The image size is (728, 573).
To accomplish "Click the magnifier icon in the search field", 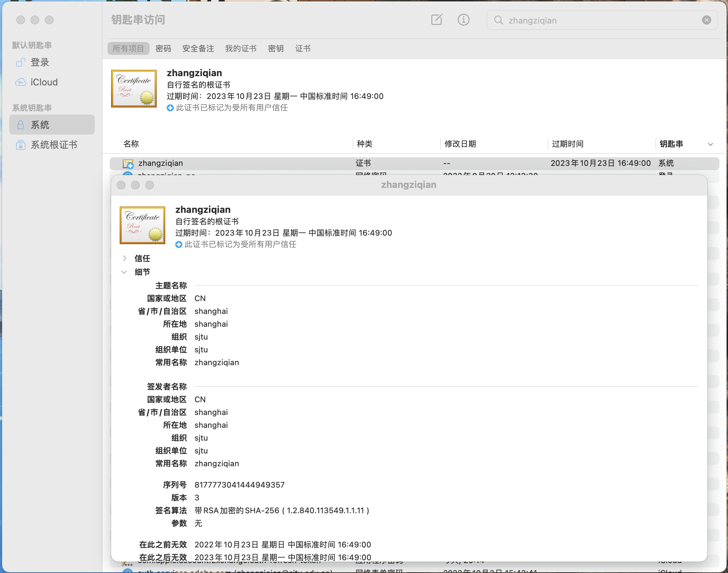I will click(x=498, y=20).
